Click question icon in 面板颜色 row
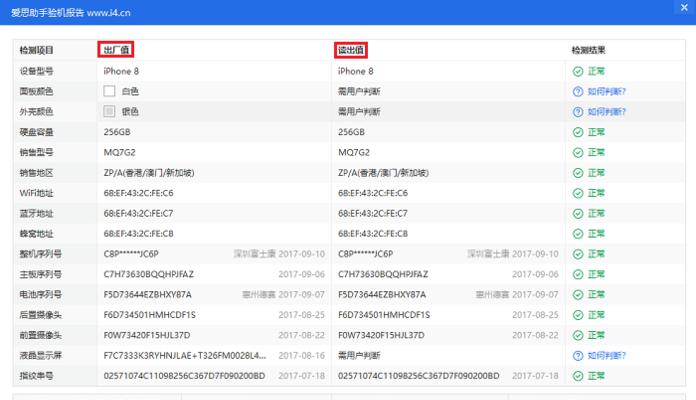 click(x=577, y=91)
